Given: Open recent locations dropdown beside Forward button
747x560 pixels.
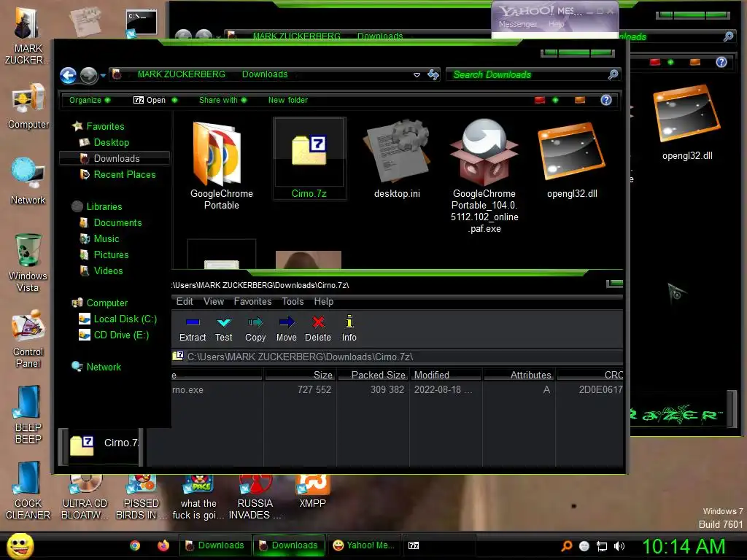Looking at the screenshot, I should [x=103, y=75].
